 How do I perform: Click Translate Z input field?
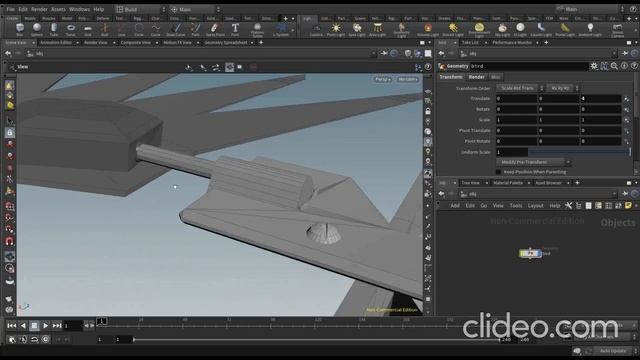601,98
